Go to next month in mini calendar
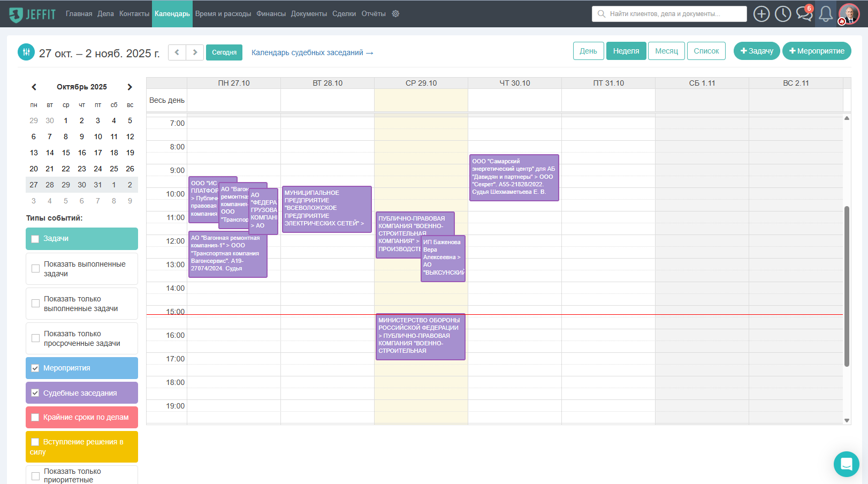868x484 pixels. click(130, 87)
